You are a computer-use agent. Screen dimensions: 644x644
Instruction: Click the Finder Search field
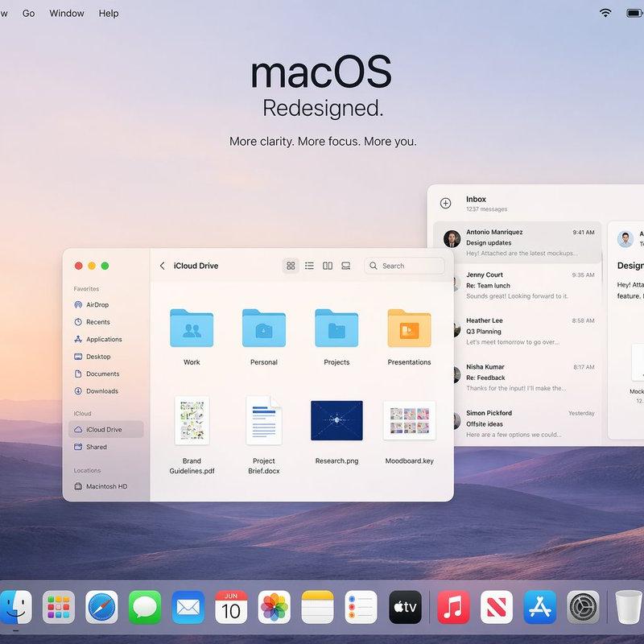tap(404, 266)
